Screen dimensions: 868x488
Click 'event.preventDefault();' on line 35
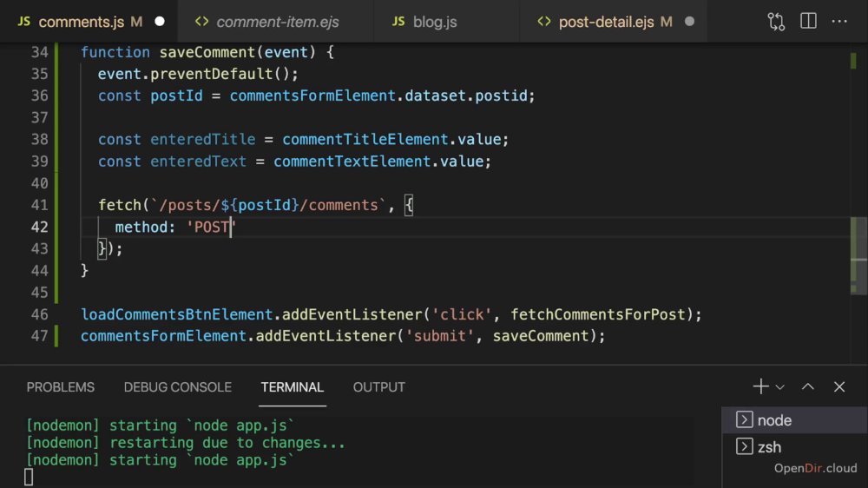pyautogui.click(x=198, y=74)
